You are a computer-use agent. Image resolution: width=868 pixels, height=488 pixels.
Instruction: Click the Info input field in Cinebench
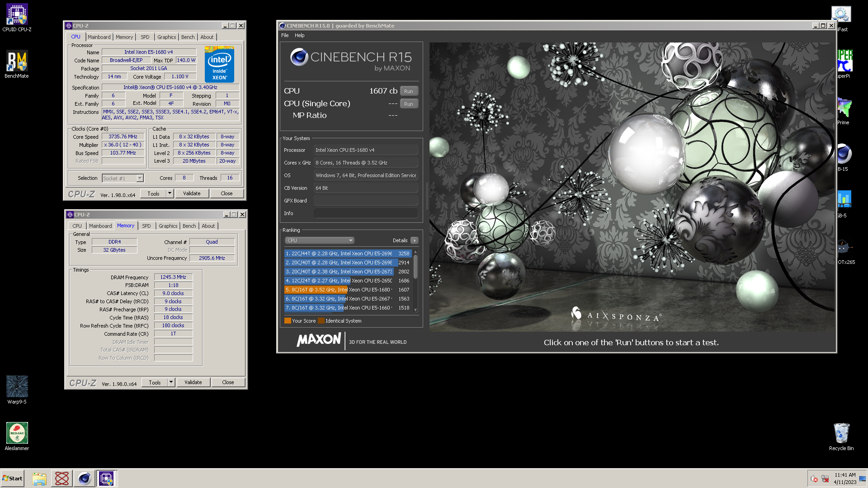click(x=366, y=213)
